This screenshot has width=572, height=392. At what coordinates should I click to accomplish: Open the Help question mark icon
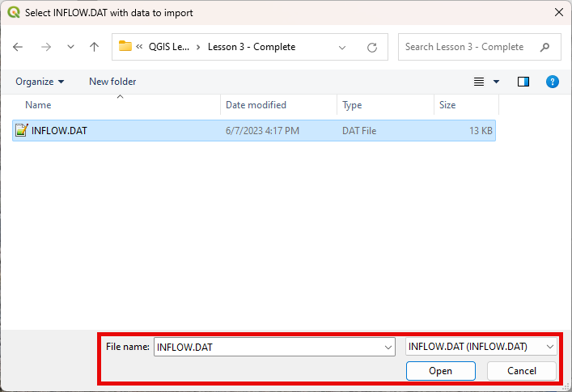[x=553, y=82]
